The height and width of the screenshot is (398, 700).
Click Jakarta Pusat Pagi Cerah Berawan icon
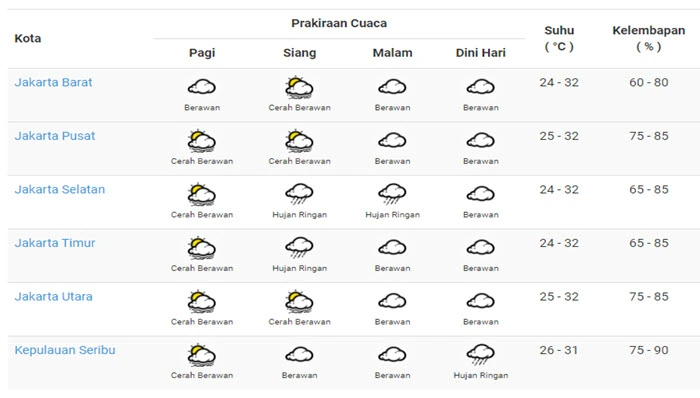[201, 141]
